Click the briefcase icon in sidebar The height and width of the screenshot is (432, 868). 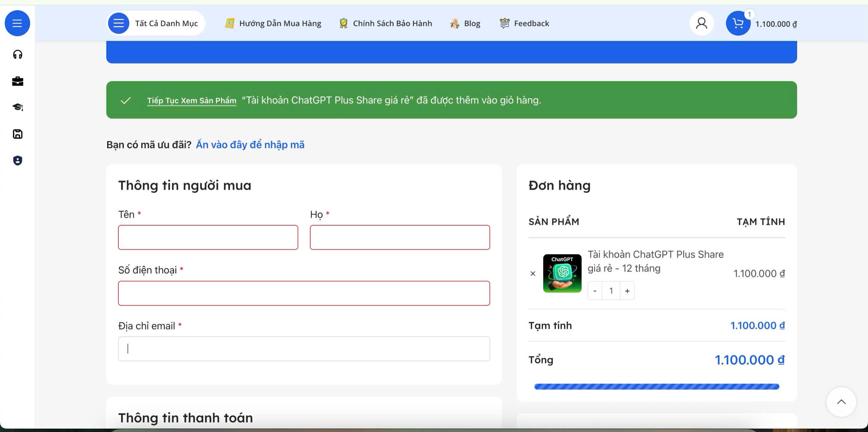(x=18, y=81)
